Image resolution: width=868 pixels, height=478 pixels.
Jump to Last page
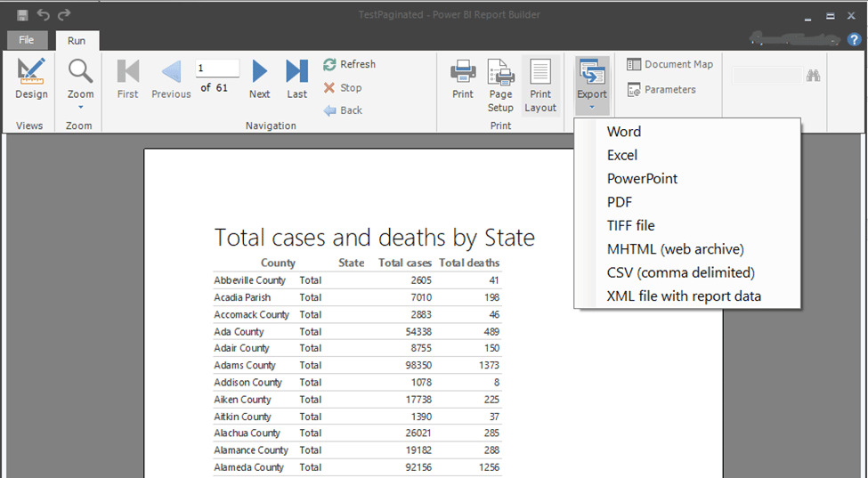296,78
